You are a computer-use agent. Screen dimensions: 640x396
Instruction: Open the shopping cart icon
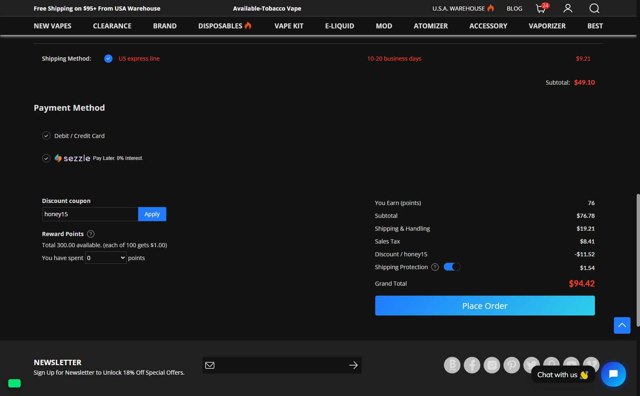click(542, 8)
